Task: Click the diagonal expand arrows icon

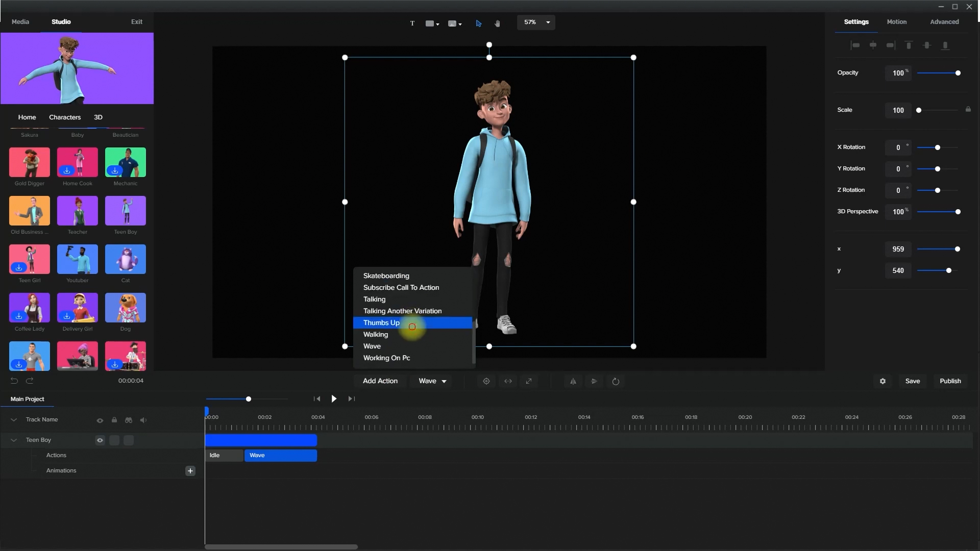Action: 529,381
